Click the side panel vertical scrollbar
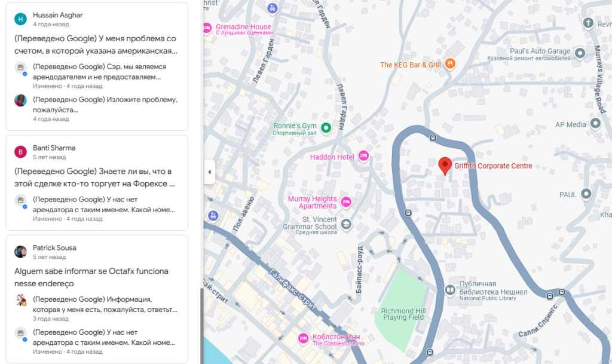The width and height of the screenshot is (612, 364). [x=202, y=326]
